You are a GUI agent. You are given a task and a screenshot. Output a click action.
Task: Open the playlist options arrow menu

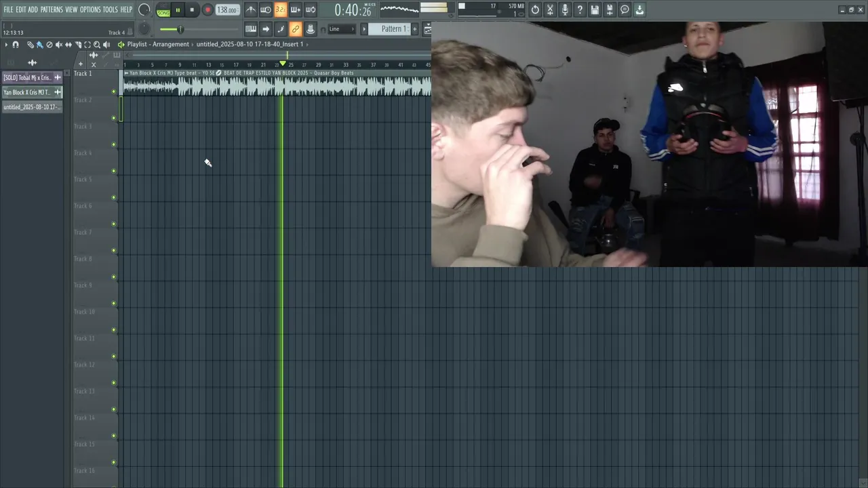[x=6, y=45]
